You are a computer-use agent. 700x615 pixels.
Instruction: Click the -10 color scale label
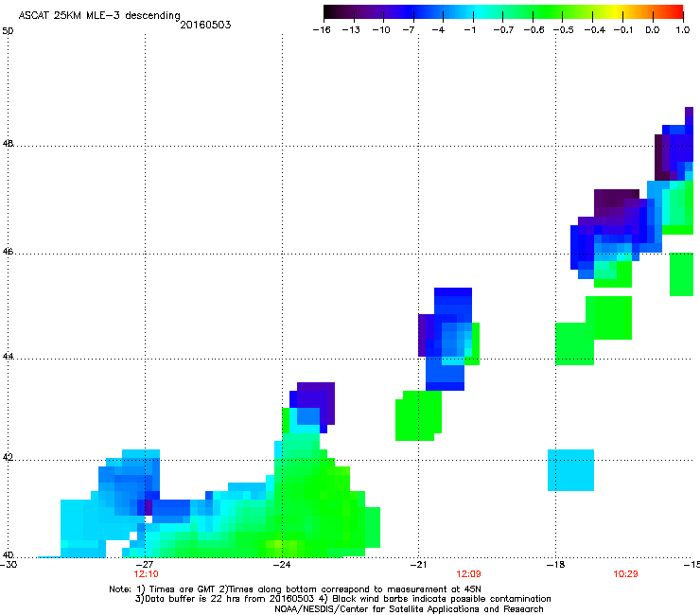[x=381, y=30]
